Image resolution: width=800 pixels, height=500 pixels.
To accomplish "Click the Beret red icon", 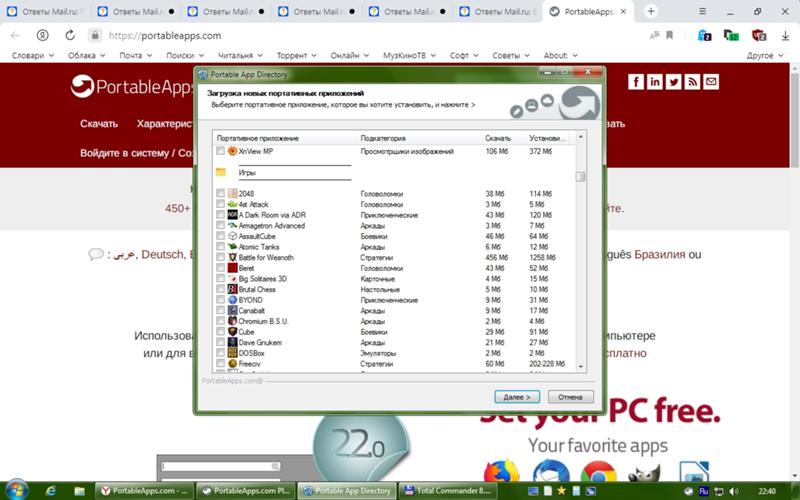I will tap(232, 268).
